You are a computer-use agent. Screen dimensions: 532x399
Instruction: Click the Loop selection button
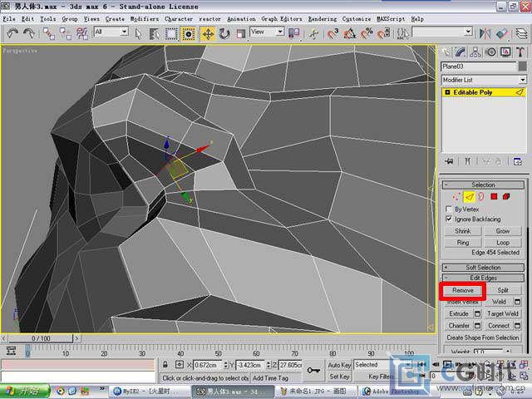tap(502, 243)
